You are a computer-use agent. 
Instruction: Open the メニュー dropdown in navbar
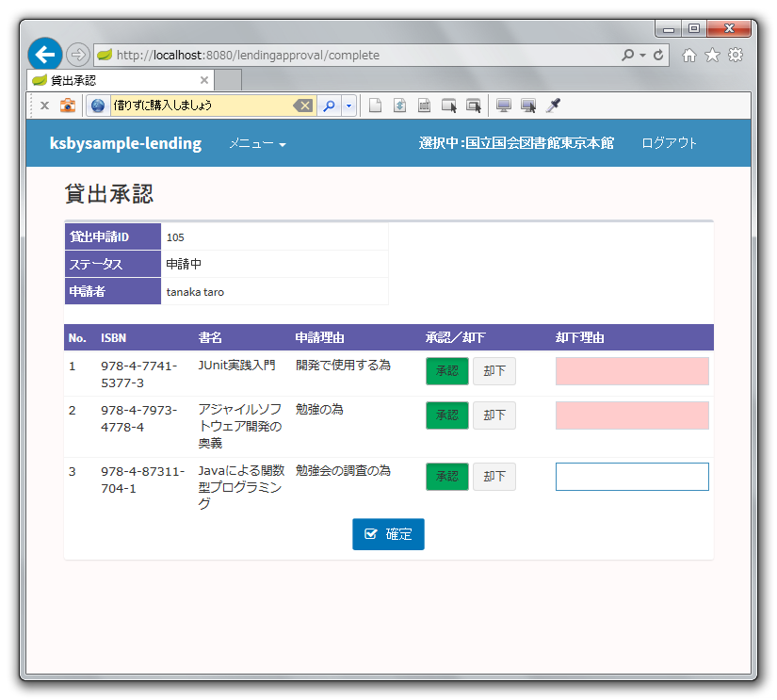(257, 144)
